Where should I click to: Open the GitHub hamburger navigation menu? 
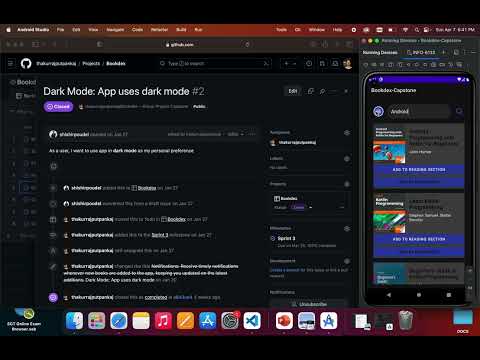tap(11, 63)
